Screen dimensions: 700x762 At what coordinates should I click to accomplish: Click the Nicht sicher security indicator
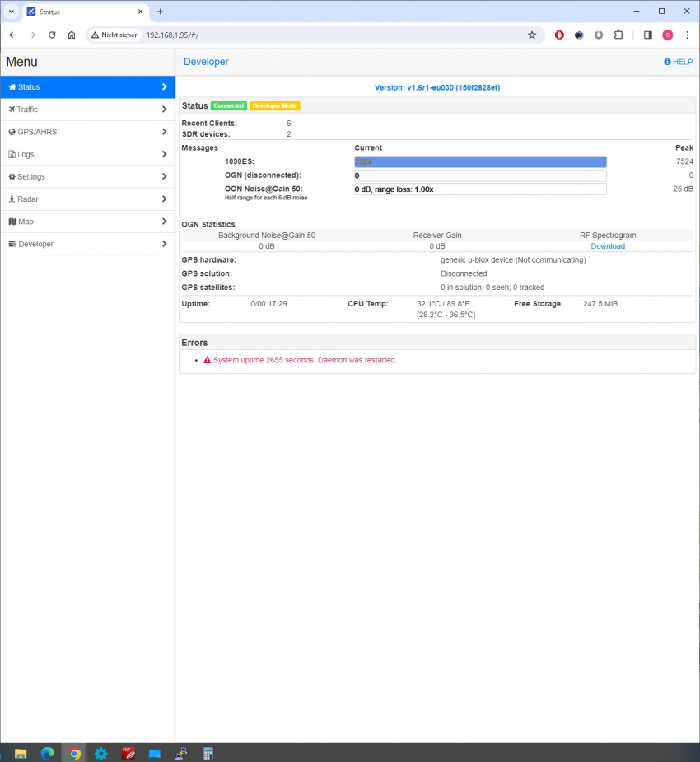[x=114, y=35]
